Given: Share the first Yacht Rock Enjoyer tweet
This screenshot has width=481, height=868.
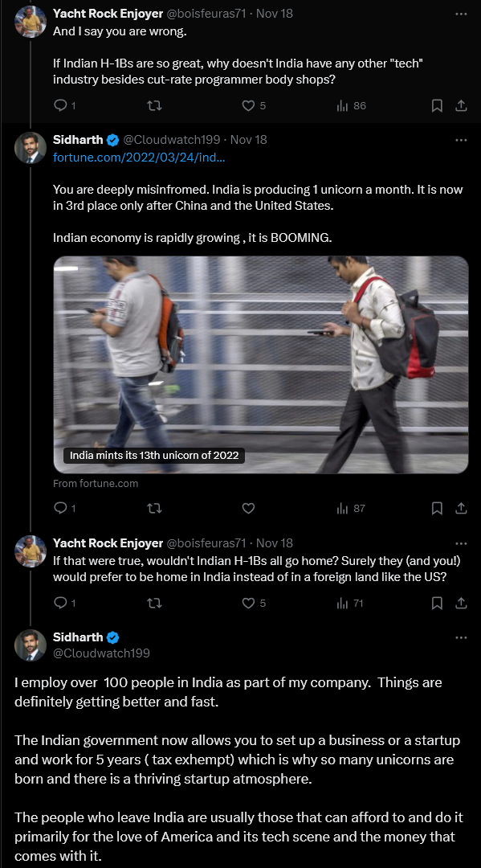Looking at the screenshot, I should tap(461, 105).
